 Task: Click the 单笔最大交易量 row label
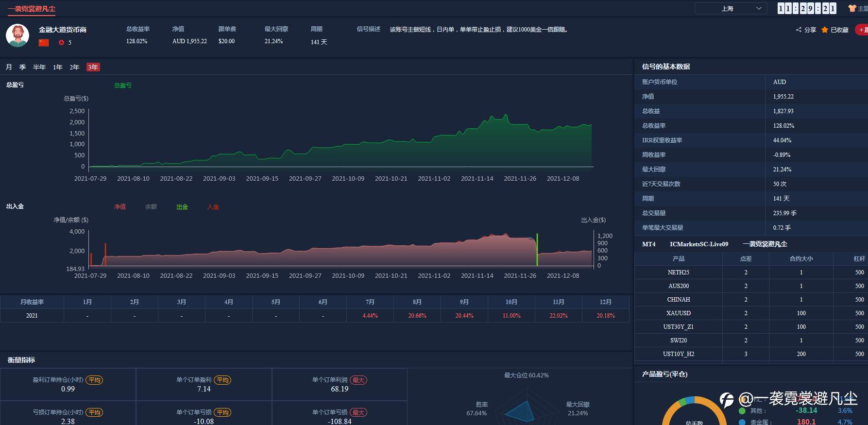(663, 228)
